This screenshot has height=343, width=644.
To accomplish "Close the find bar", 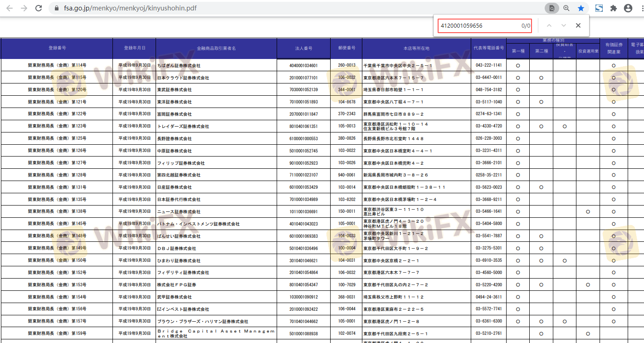I will 578,25.
